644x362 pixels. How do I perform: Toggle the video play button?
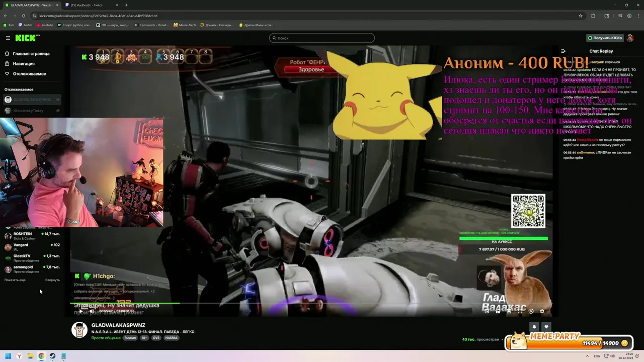click(x=81, y=311)
